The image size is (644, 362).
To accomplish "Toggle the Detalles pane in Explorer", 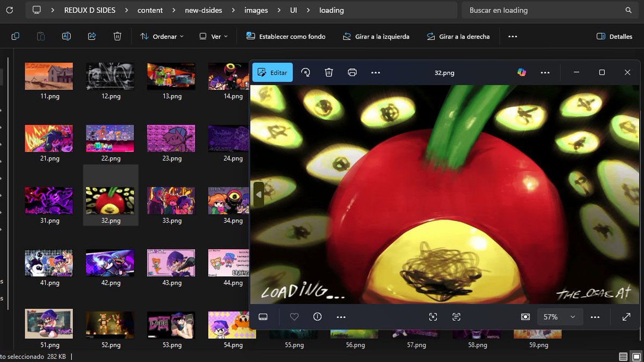I will coord(614,37).
